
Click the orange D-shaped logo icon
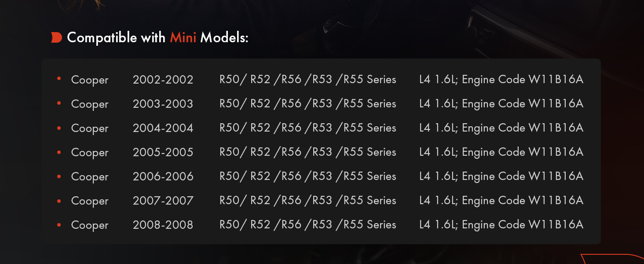[56, 38]
